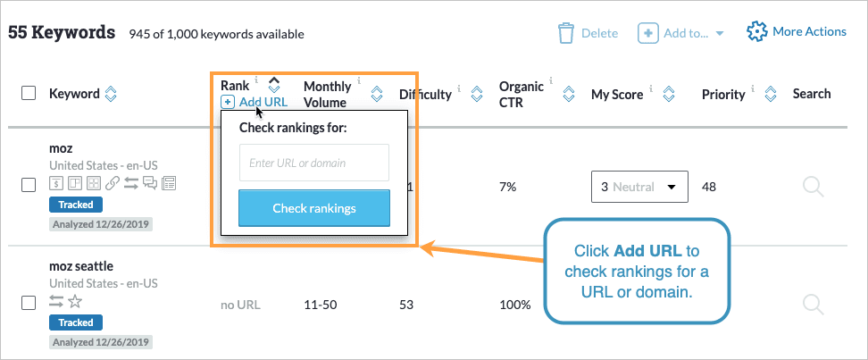Click the Enter URL or domain field
The height and width of the screenshot is (360, 868).
pos(314,163)
